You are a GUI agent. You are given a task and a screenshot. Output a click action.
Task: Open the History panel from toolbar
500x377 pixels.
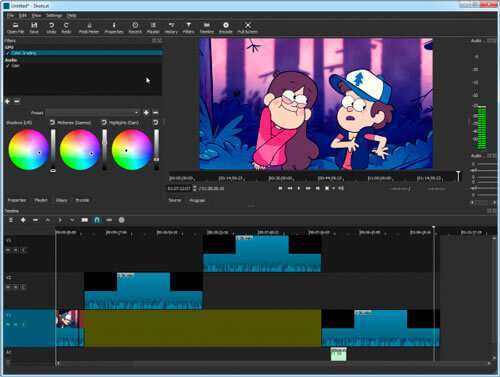point(171,28)
